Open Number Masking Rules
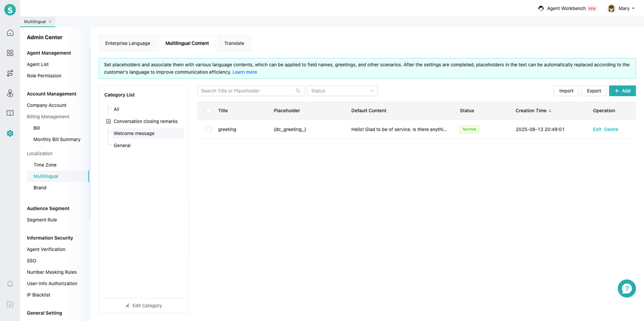The width and height of the screenshot is (644, 321). 52,272
